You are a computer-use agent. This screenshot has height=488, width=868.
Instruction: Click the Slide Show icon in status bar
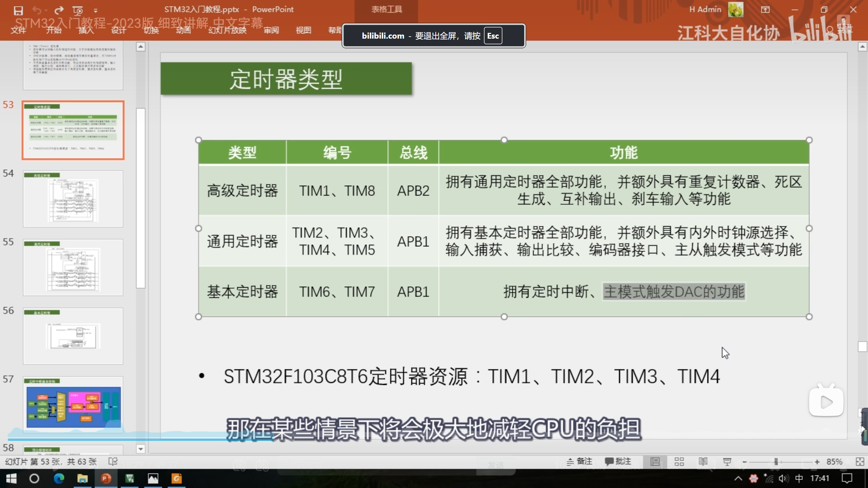click(727, 462)
